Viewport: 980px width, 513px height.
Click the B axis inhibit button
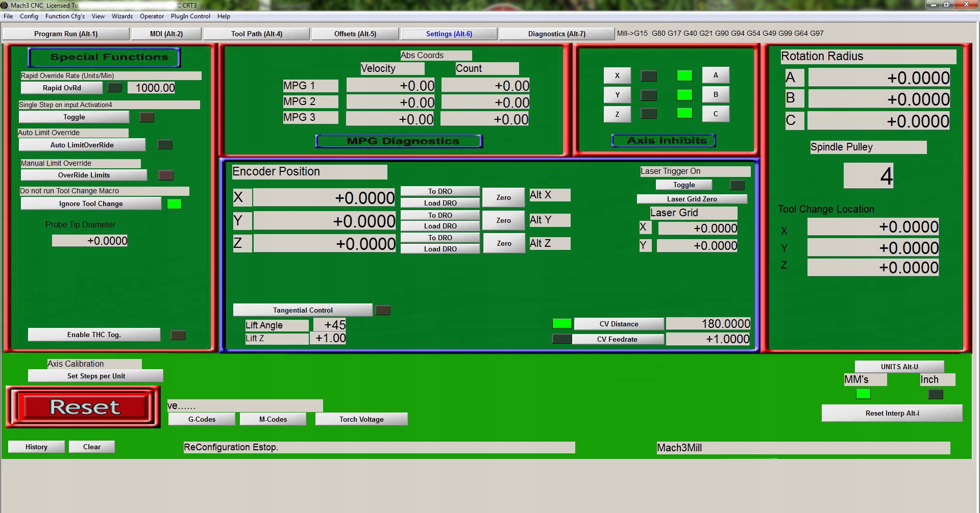point(715,95)
